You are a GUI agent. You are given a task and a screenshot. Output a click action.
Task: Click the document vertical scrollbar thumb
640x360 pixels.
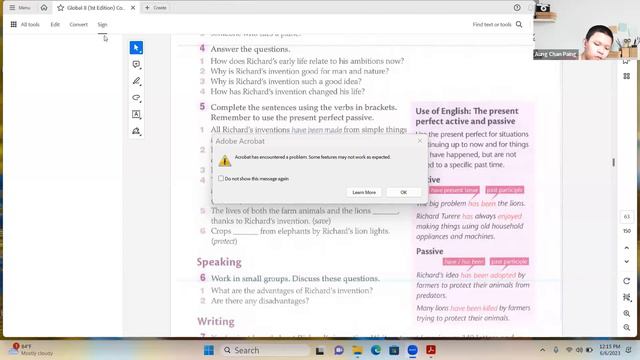[x=613, y=162]
